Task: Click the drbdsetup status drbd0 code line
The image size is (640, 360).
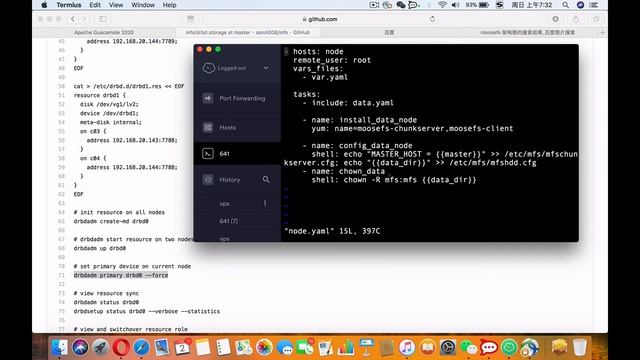Action: 147,311
